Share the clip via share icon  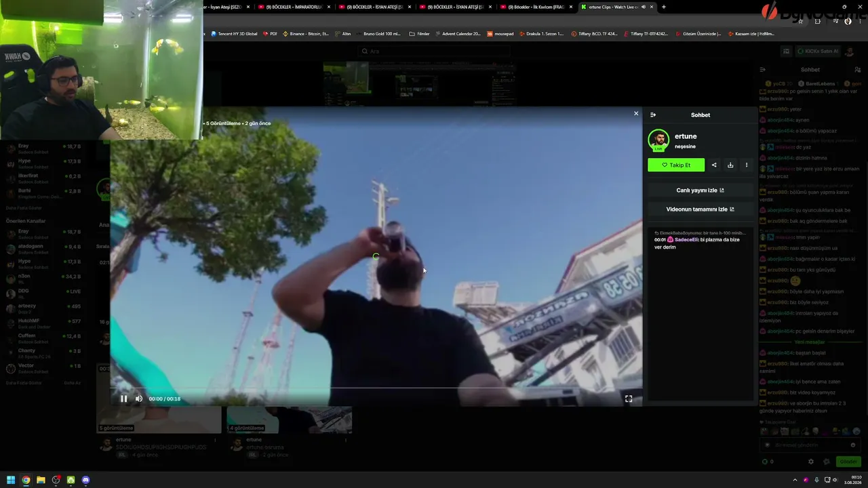coord(714,165)
